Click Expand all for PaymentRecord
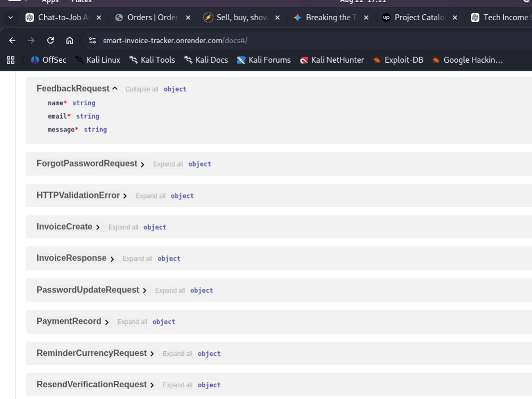Viewport: 532px width, 399px height. coord(132,322)
